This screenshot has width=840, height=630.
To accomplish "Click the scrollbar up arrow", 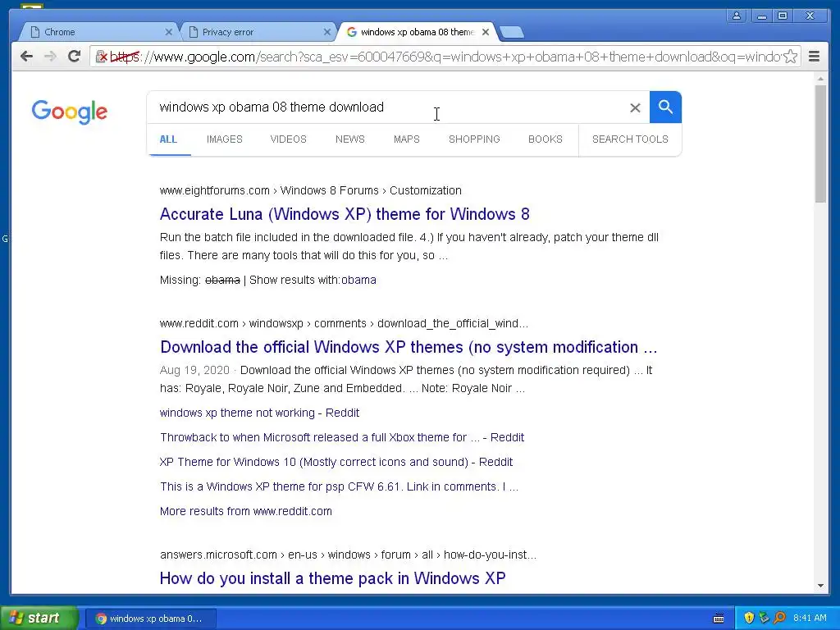I will (x=820, y=79).
